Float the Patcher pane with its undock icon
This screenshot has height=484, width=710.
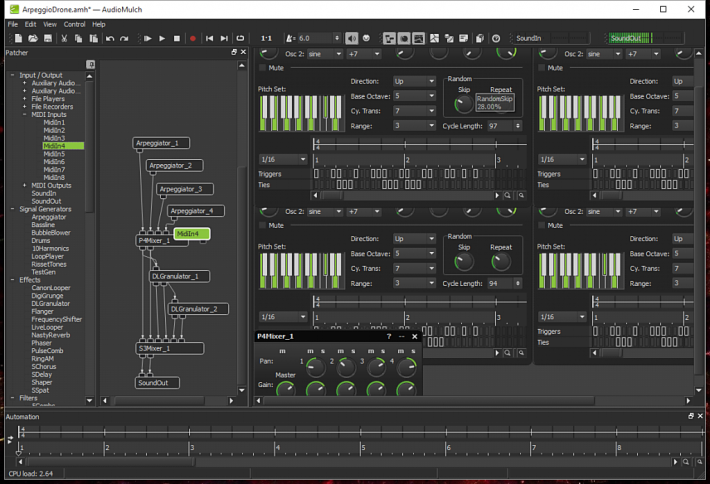pos(234,52)
